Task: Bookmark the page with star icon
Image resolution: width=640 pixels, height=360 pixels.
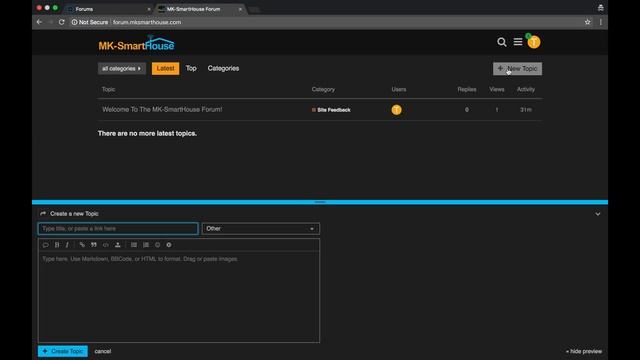Action: click(587, 22)
